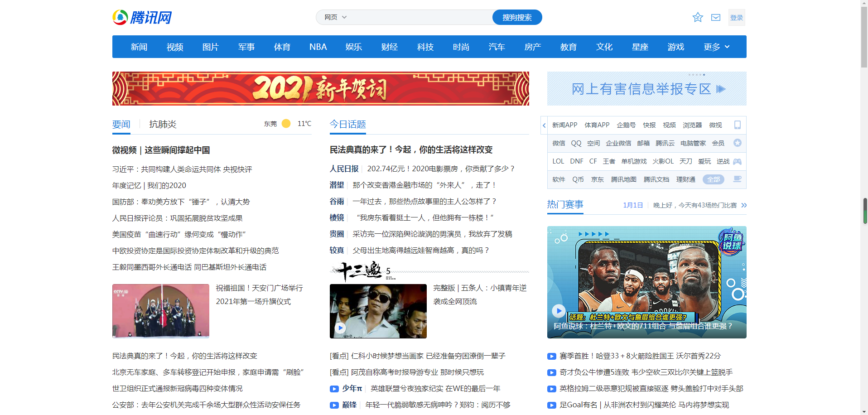Click the coffee cup icon in tools row
868x415 pixels.
[737, 179]
